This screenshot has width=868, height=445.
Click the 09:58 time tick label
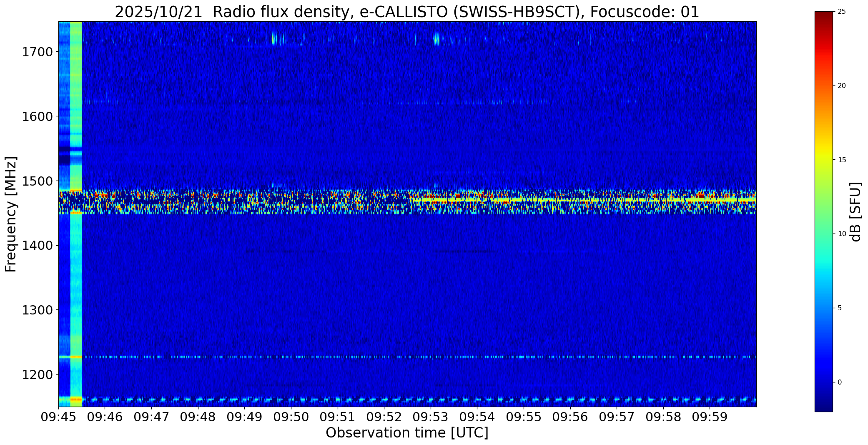pos(663,417)
